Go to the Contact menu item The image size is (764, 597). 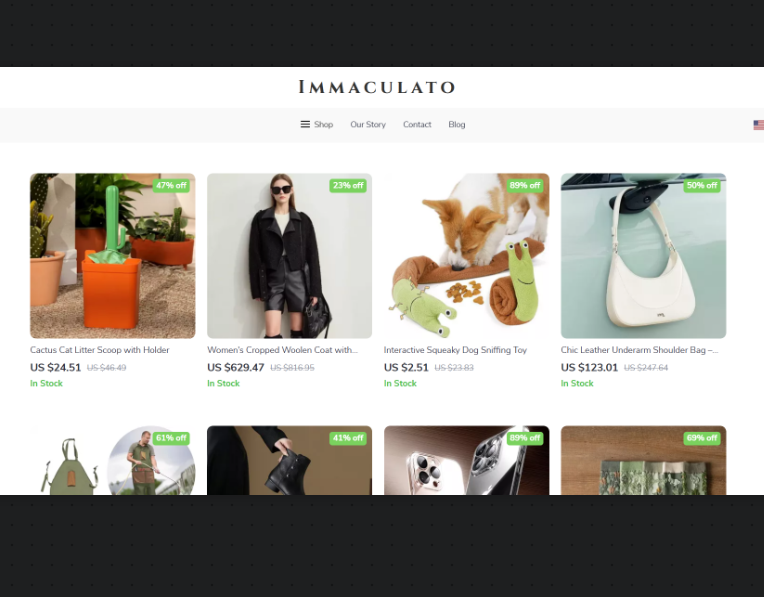(x=417, y=124)
